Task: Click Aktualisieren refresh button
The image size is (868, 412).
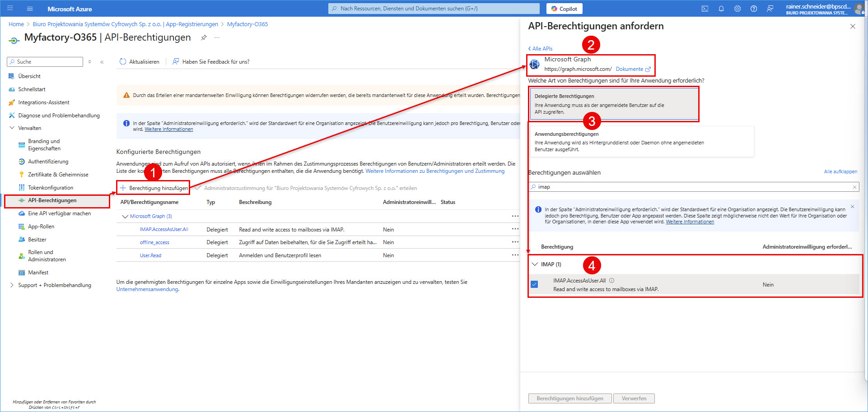Action: pyautogui.click(x=140, y=62)
